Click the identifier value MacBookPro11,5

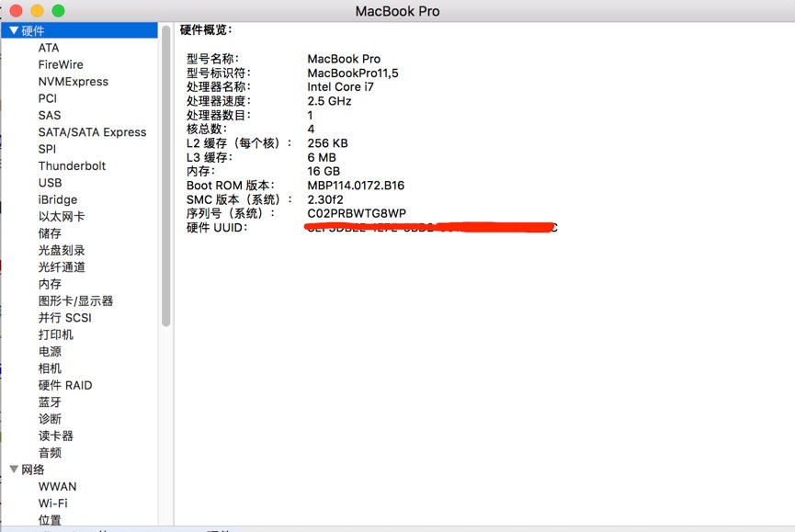353,73
